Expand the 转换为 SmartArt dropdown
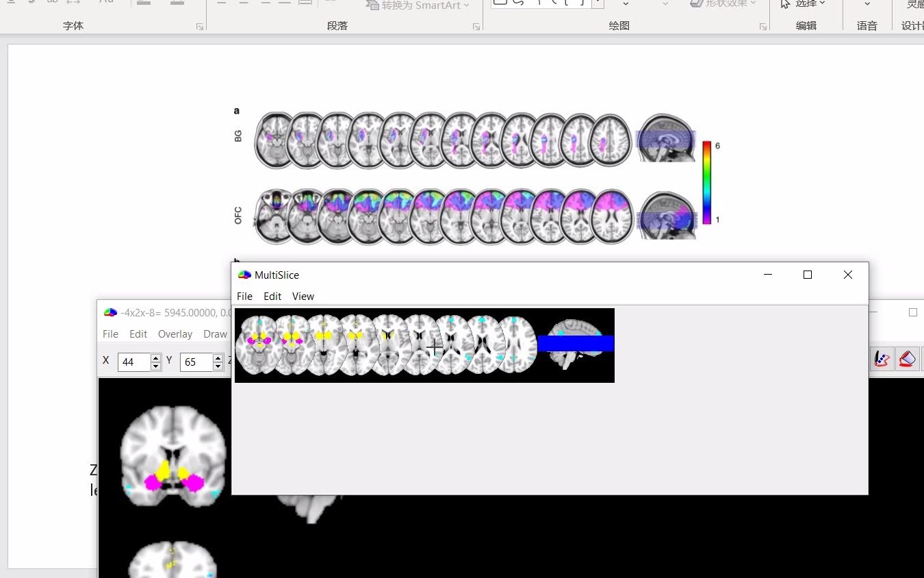The height and width of the screenshot is (578, 924). 466,5
